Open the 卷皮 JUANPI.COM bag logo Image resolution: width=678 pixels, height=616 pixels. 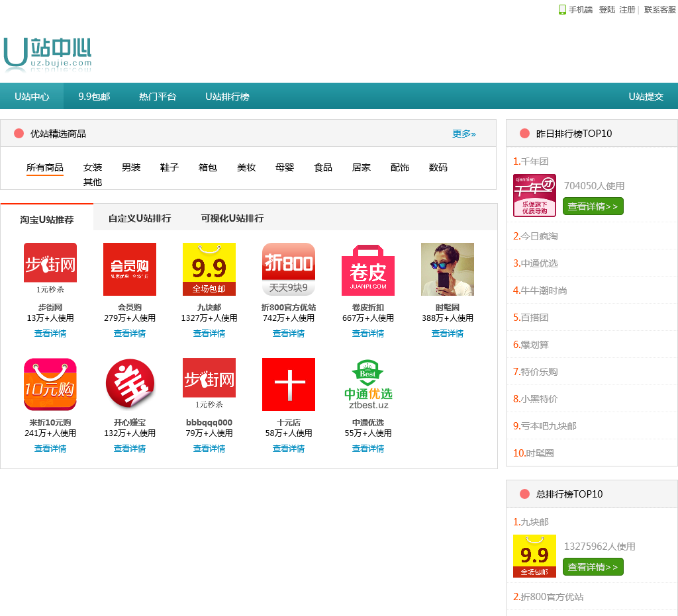point(368,270)
